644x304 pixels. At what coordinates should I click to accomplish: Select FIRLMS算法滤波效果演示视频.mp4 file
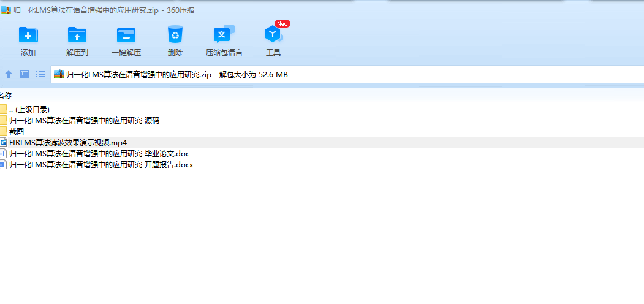click(x=322, y=143)
